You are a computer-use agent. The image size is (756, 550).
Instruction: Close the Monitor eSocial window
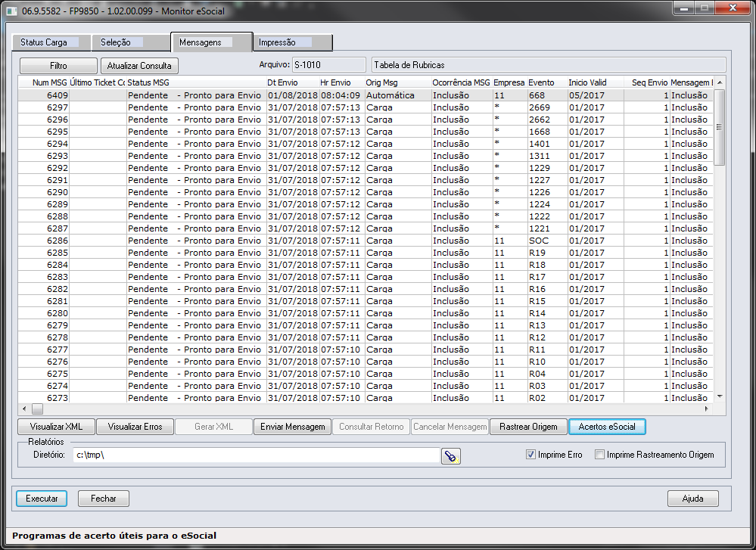(733, 8)
